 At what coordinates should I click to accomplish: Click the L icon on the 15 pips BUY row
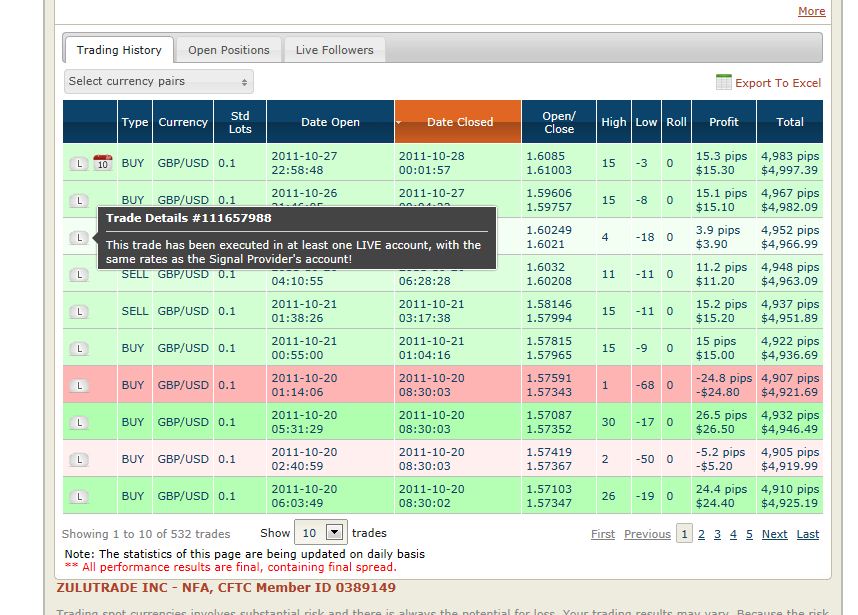79,349
